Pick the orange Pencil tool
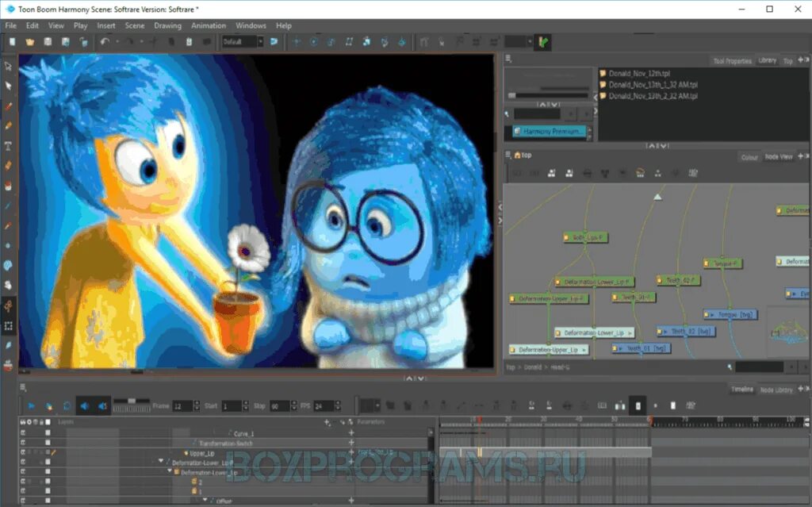 point(8,126)
